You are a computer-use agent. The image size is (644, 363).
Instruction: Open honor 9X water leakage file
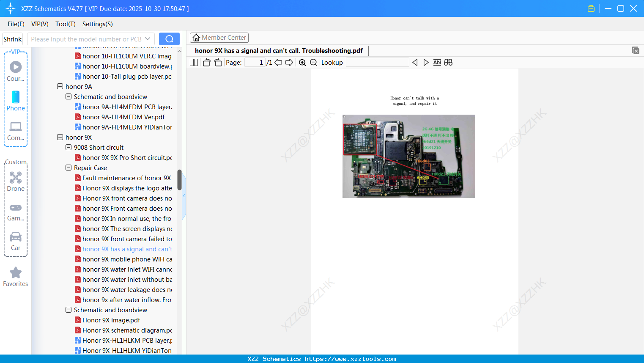pos(123,289)
